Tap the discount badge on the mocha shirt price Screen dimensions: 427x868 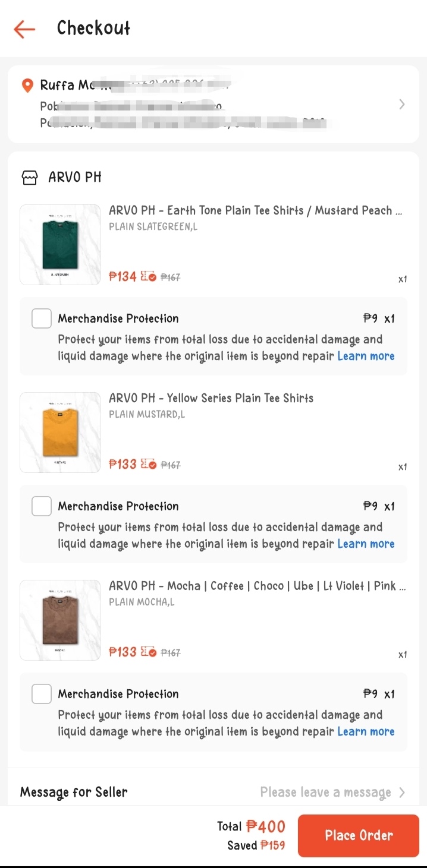pyautogui.click(x=148, y=652)
